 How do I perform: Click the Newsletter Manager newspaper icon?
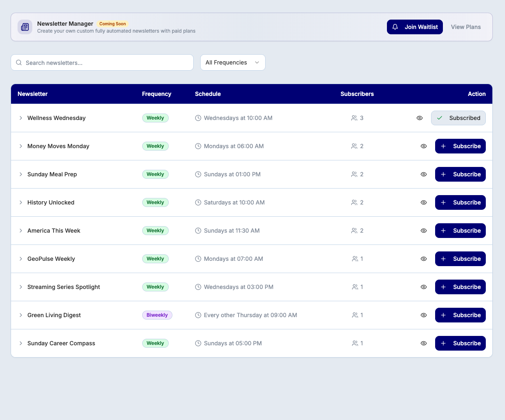(25, 27)
